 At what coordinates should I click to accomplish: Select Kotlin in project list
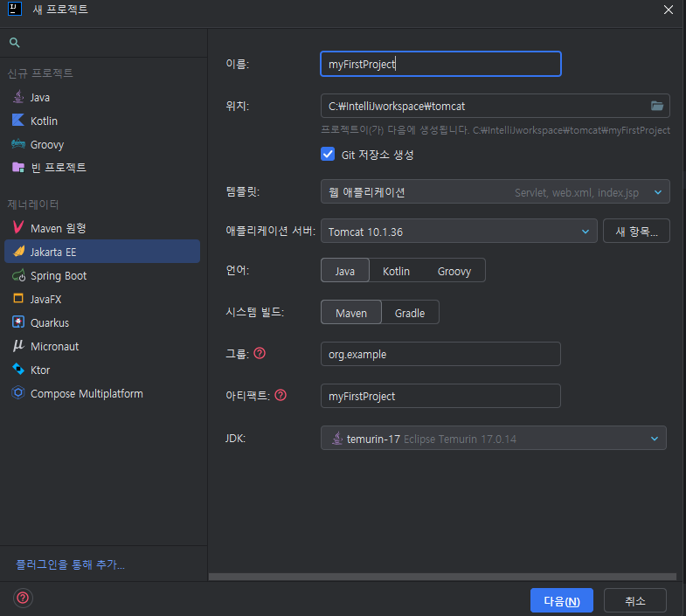102,121
